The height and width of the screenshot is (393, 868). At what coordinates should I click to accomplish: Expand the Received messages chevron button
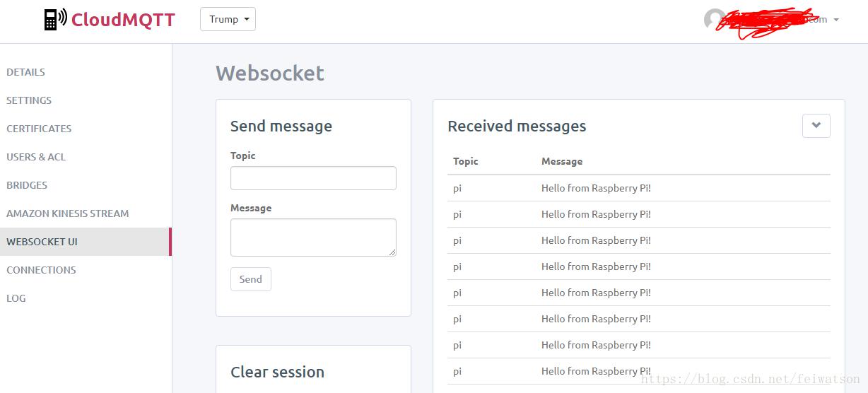[816, 126]
